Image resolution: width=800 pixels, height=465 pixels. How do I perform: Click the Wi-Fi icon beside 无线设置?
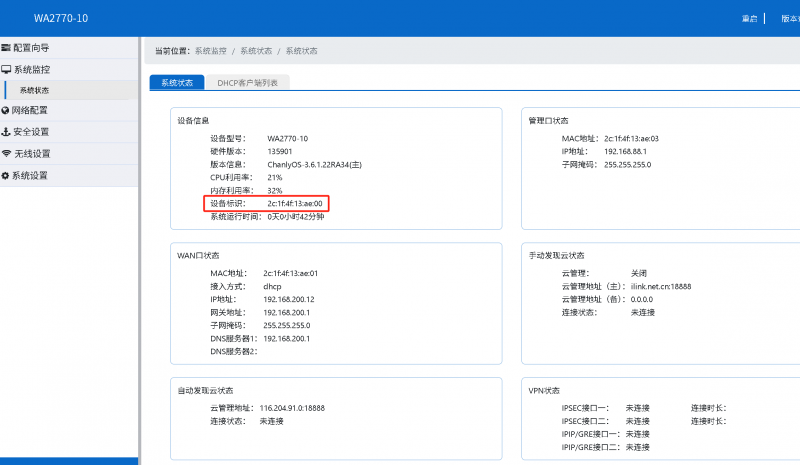coord(6,154)
